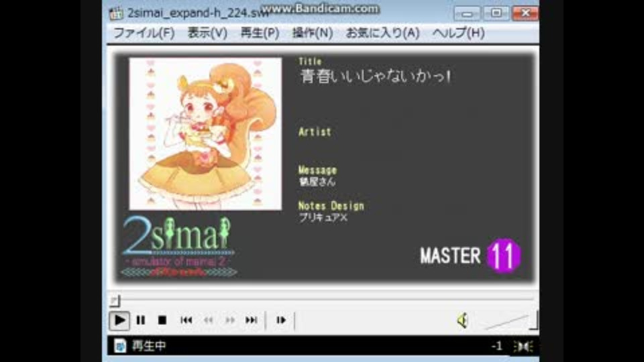Screen dimensions: 644x362
Task: Open the 操作(N) menu
Action: [313, 33]
